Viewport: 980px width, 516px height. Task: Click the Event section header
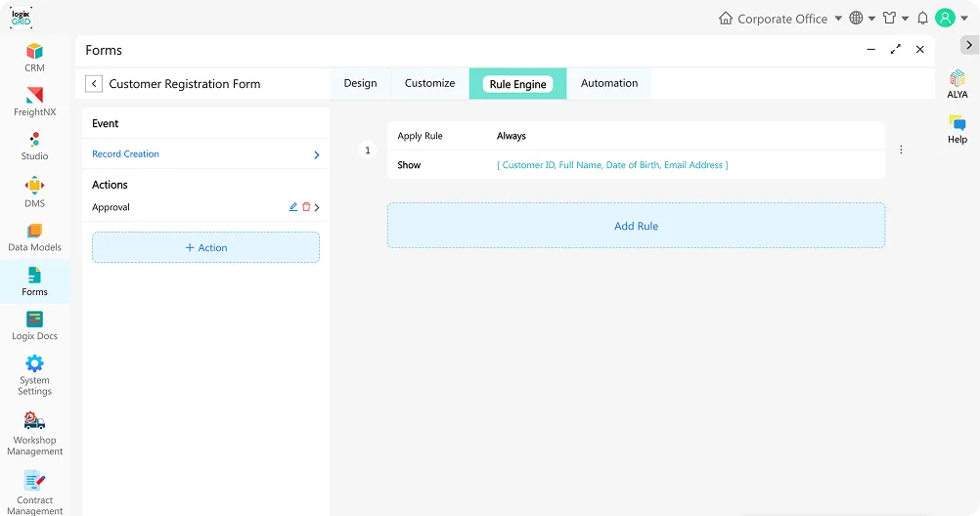coord(105,124)
